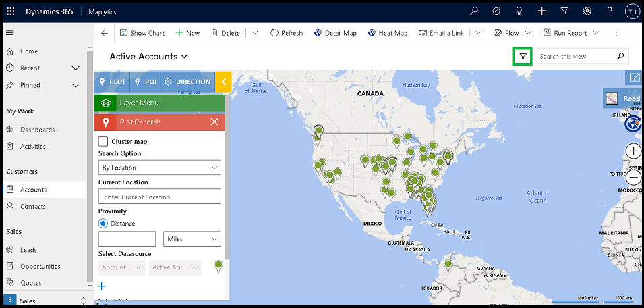Expand the Pinned section chevron
The width and height of the screenshot is (644, 308).
coord(76,86)
